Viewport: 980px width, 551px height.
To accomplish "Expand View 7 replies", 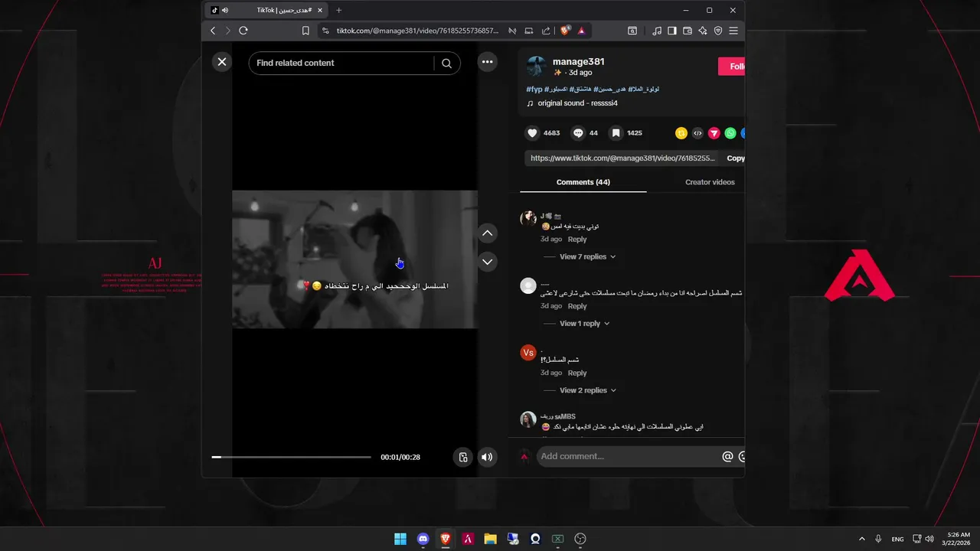I will tap(587, 257).
